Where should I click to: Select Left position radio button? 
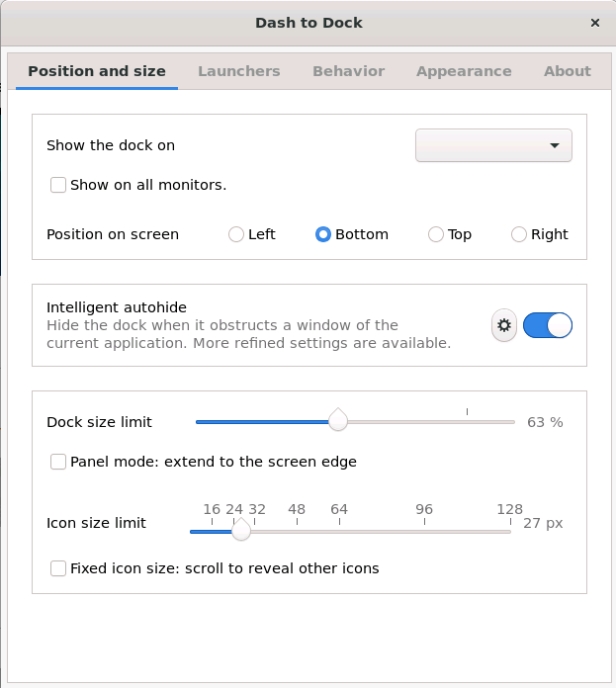click(x=235, y=234)
